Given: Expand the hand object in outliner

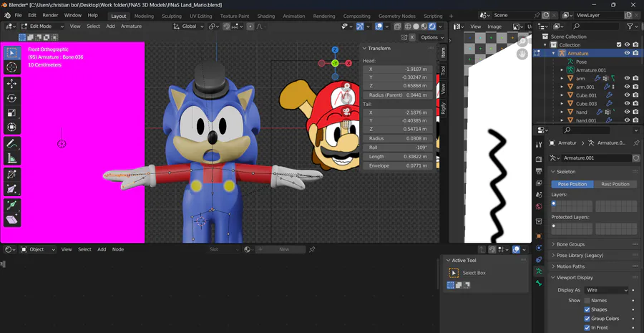Looking at the screenshot, I should (x=562, y=112).
